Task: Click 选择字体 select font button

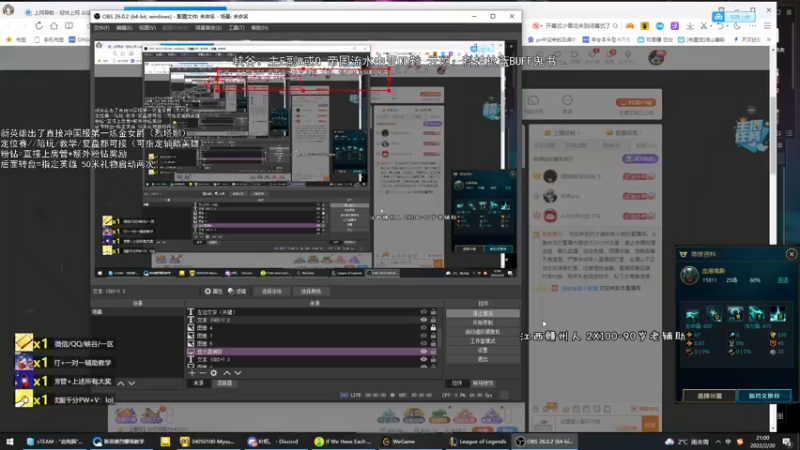Action: 271,291
